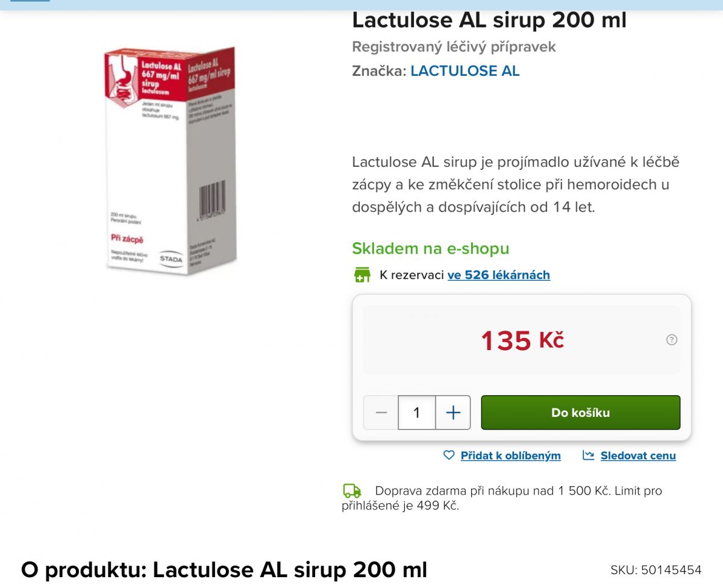
Task: Decrease quantity with the minus button
Action: tap(381, 413)
